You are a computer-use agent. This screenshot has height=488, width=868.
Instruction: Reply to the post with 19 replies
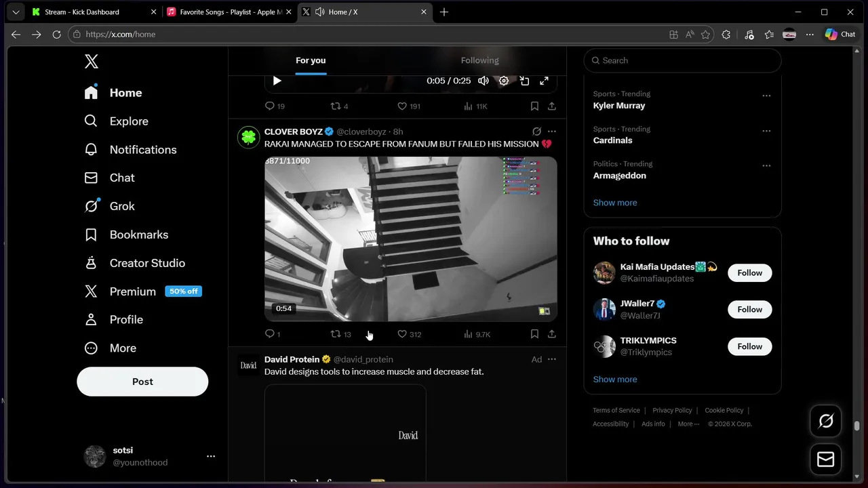click(275, 106)
